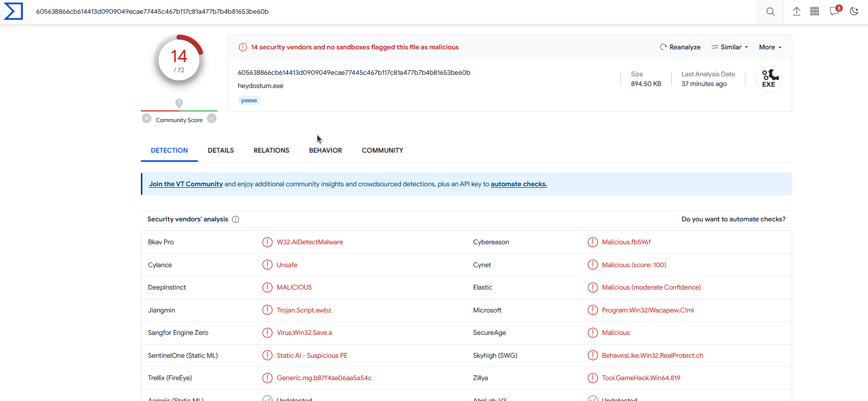The width and height of the screenshot is (868, 401).
Task: Click the peexe tag
Action: [249, 101]
